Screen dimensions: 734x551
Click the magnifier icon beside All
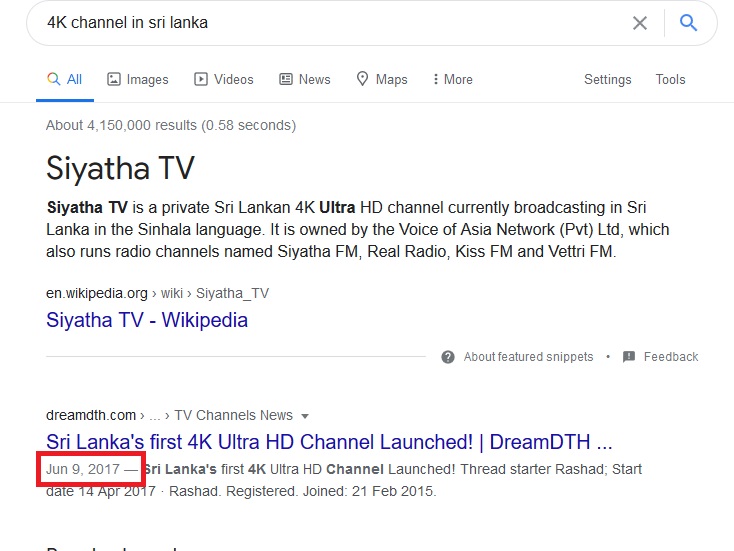[54, 79]
